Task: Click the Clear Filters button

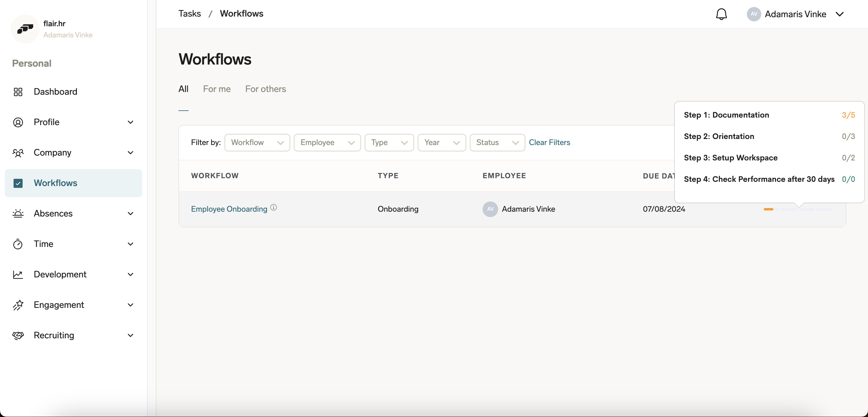Action: (x=549, y=142)
